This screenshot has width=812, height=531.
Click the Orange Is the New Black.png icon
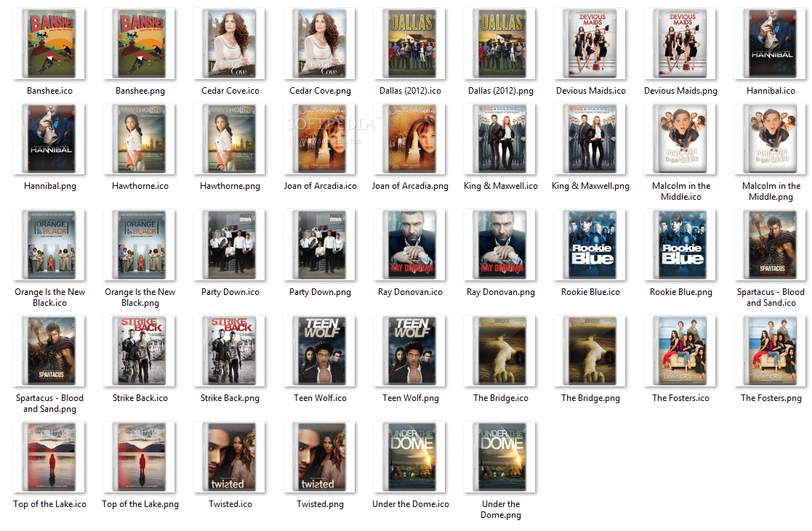pyautogui.click(x=140, y=245)
